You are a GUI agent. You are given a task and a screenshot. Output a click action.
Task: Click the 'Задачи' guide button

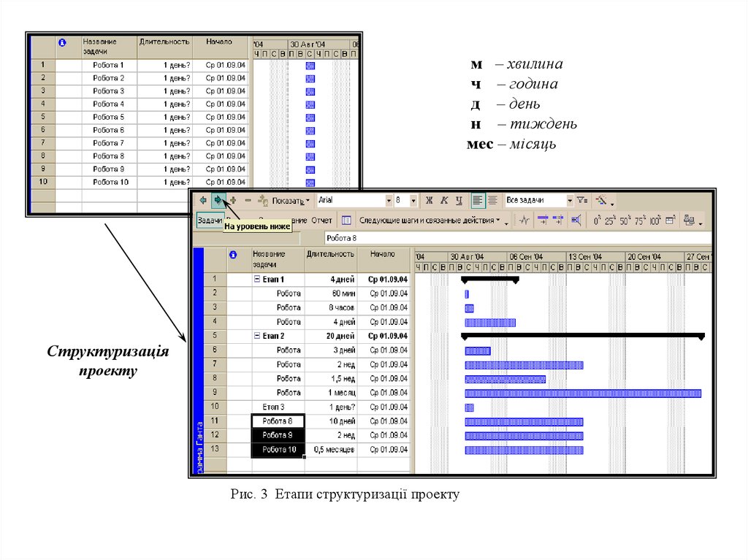(x=210, y=220)
